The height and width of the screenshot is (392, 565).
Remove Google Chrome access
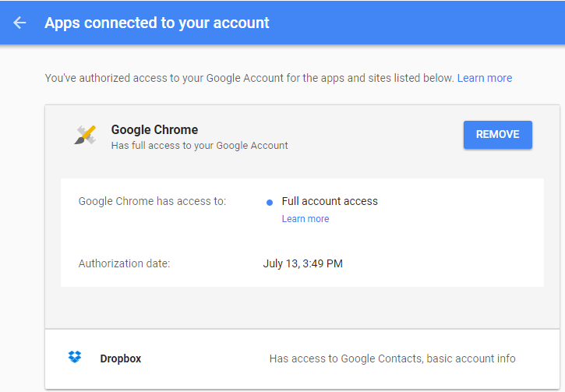coord(498,134)
